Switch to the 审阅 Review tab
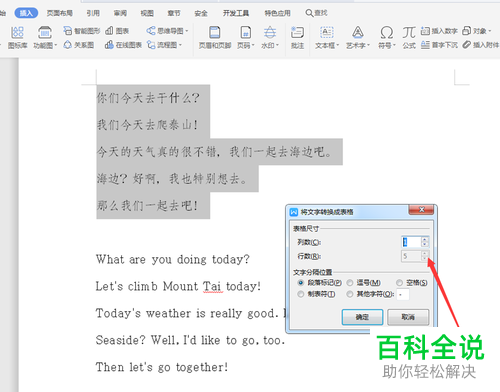Image resolution: width=500 pixels, height=392 pixels. click(120, 13)
